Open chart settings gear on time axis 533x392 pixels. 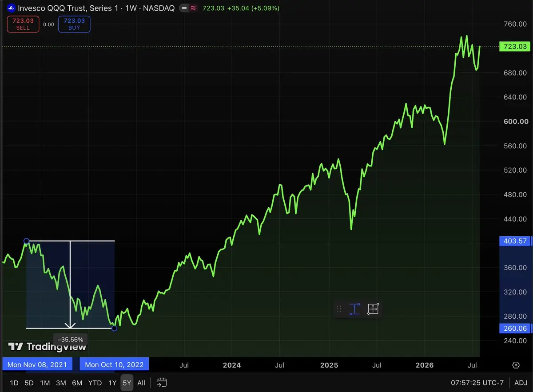[x=516, y=365]
